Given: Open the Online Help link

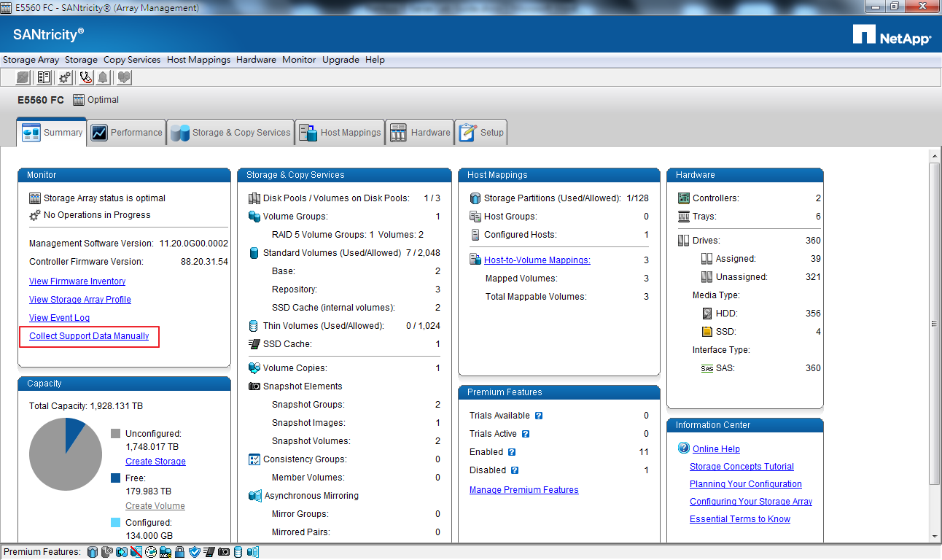Looking at the screenshot, I should (716, 449).
